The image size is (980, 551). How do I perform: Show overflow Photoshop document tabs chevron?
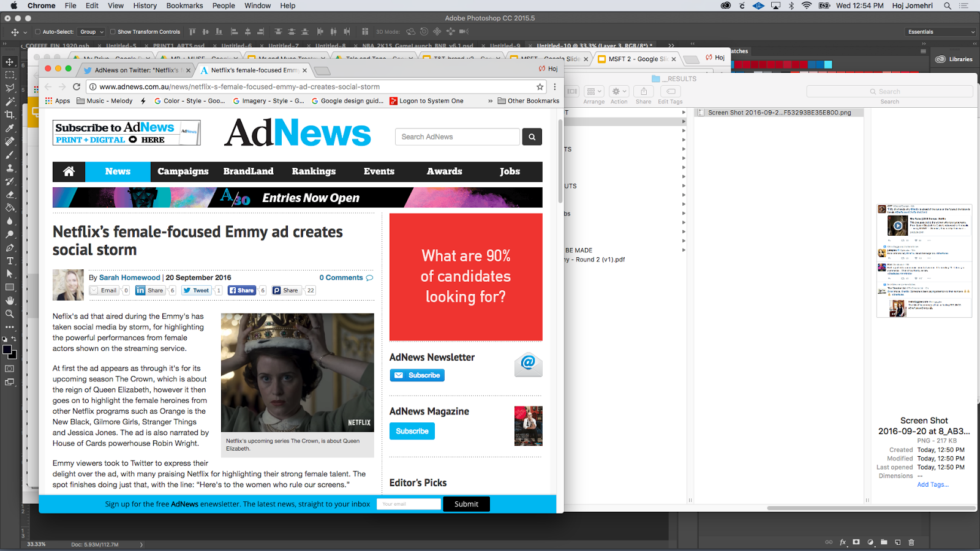(671, 46)
